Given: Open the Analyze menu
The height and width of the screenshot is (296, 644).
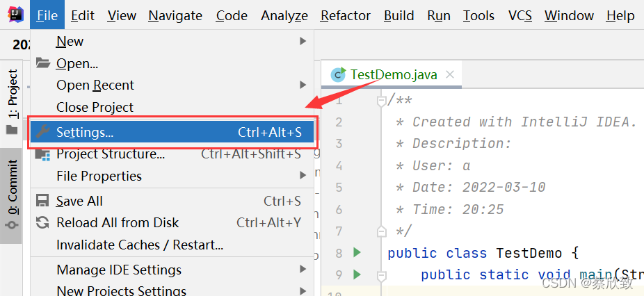Looking at the screenshot, I should pos(284,15).
